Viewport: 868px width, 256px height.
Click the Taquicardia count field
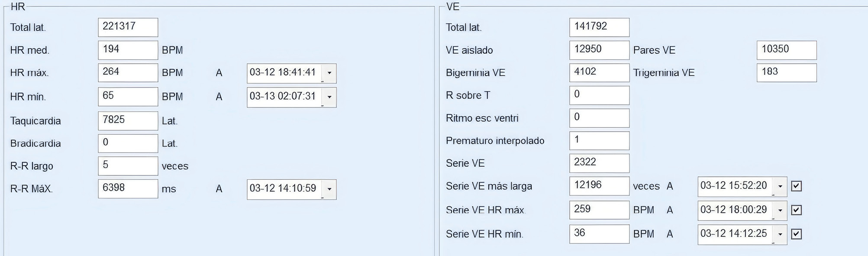click(x=128, y=121)
